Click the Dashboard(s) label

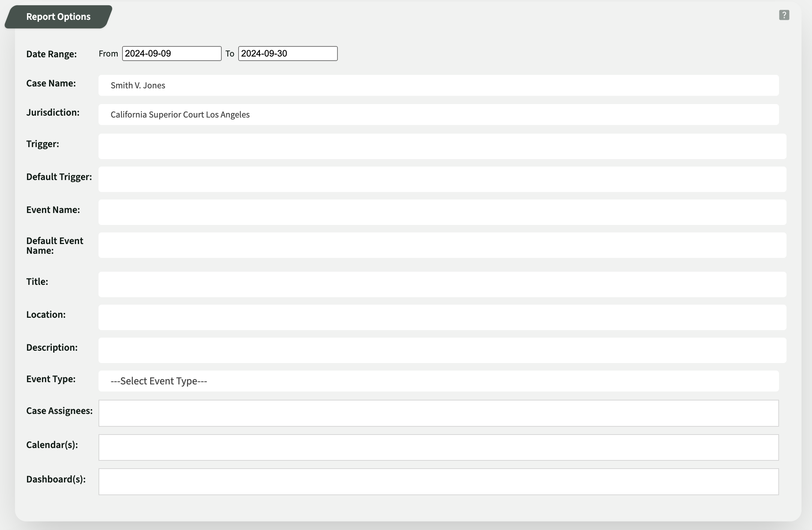click(56, 479)
